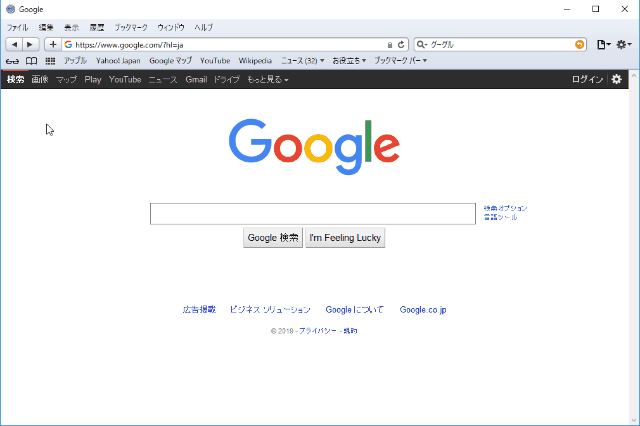Open the Google マップ bookmark
Image resolution: width=640 pixels, height=426 pixels.
[171, 61]
